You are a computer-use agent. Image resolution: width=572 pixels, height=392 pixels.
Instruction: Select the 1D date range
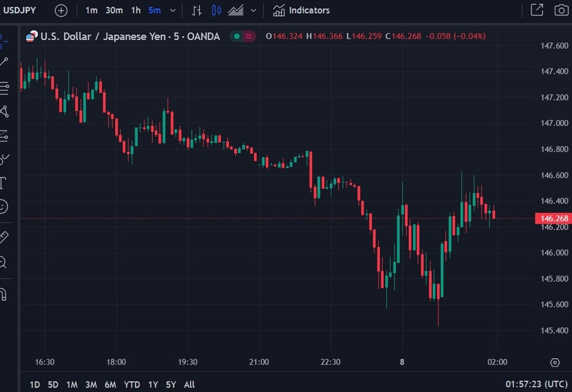(35, 385)
